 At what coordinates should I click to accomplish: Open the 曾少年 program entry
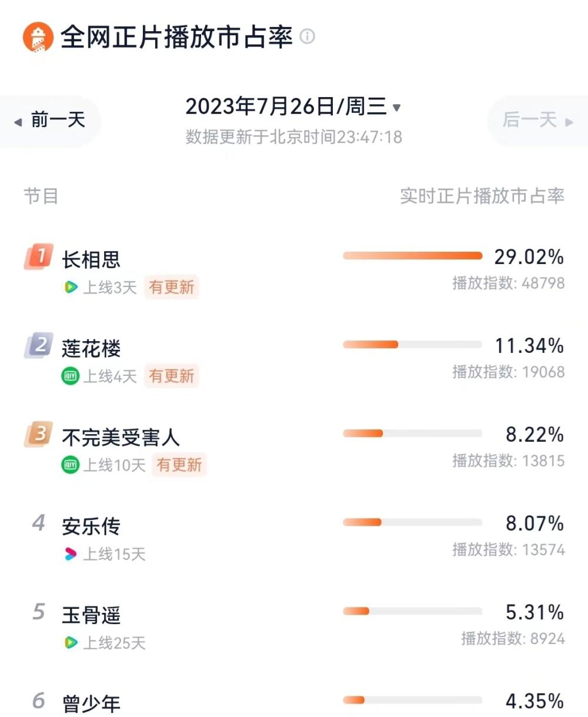point(91,703)
